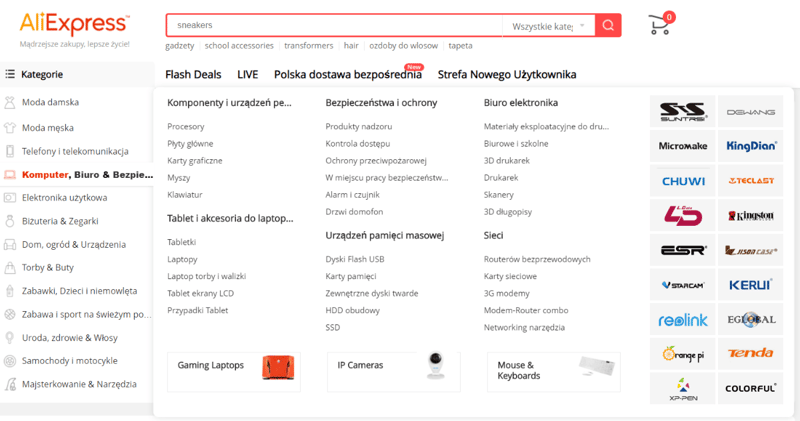Open the Dyski Flash USB link
The height and width of the screenshot is (421, 800).
(355, 259)
